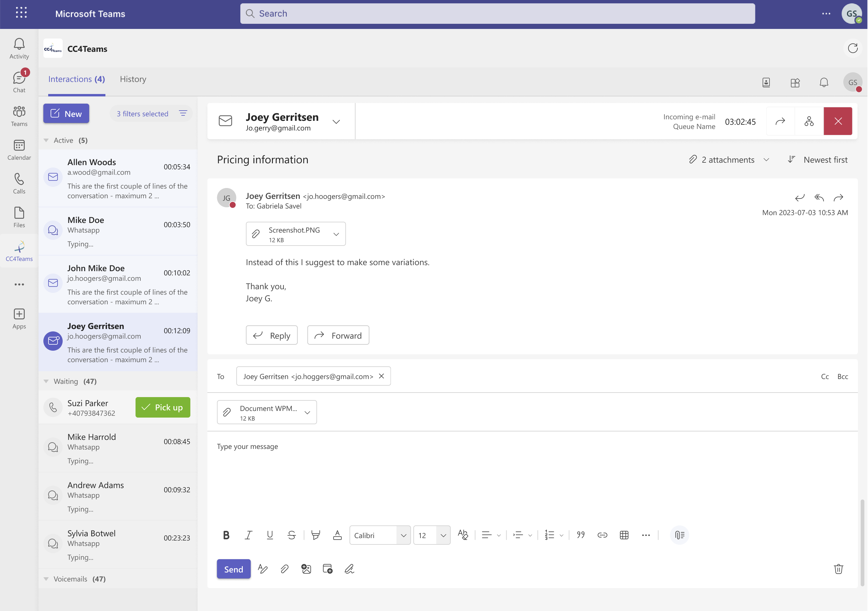Toggle underline formatting
The width and height of the screenshot is (868, 611).
pos(270,534)
